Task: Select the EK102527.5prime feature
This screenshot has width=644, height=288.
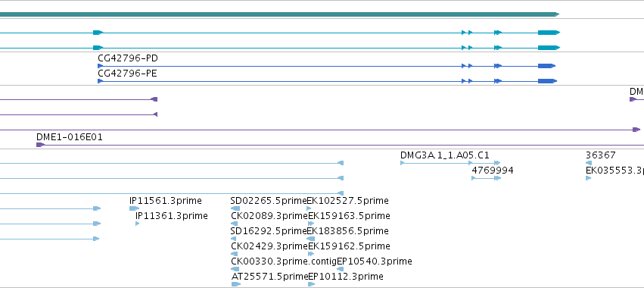Action: pos(348,201)
